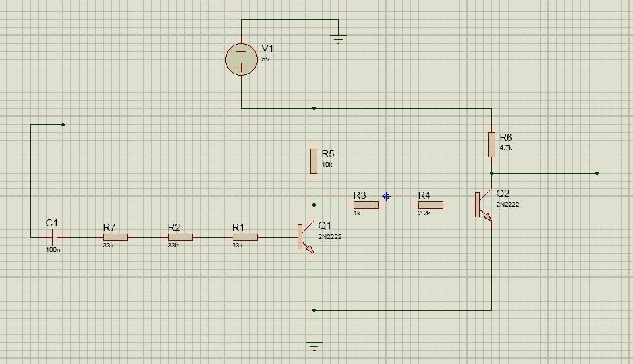Click the Q2 label text
The height and width of the screenshot is (364, 633).
503,193
